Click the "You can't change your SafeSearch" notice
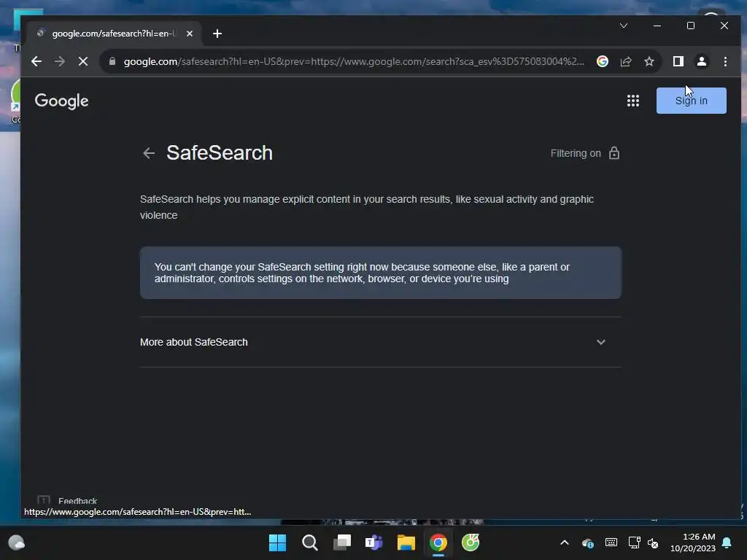This screenshot has height=560, width=747. point(380,273)
